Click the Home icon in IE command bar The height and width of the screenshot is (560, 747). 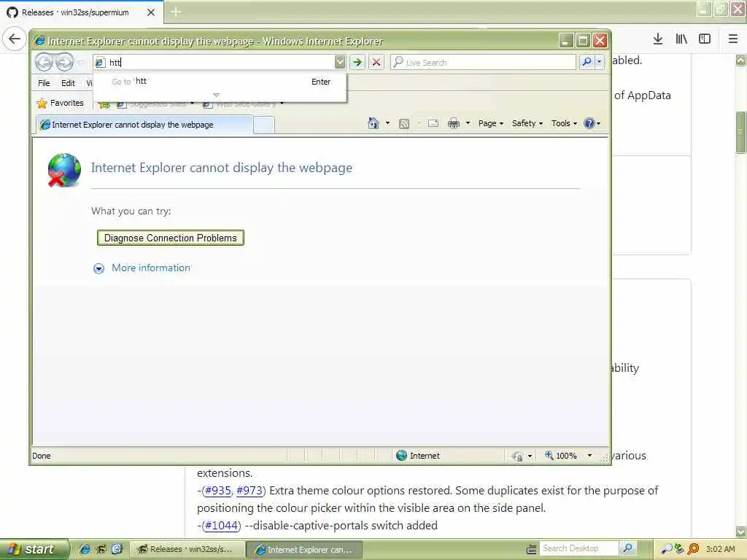click(x=373, y=123)
